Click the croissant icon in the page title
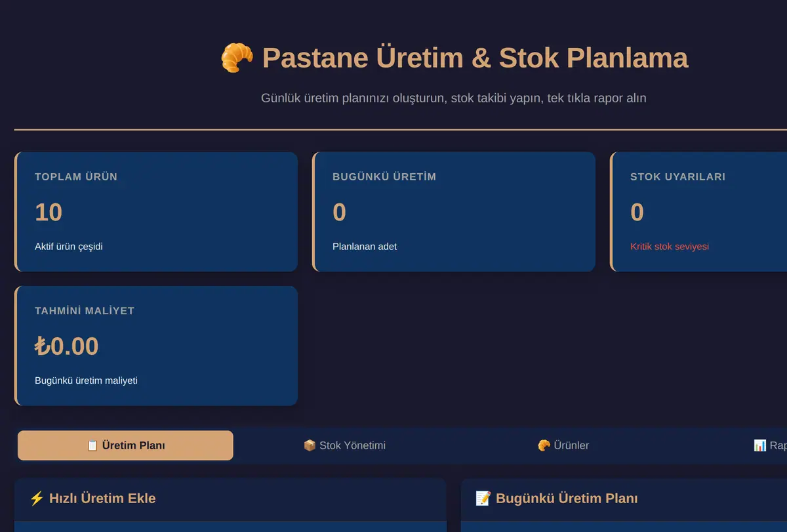Viewport: 787px width, 532px height. pyautogui.click(x=237, y=58)
